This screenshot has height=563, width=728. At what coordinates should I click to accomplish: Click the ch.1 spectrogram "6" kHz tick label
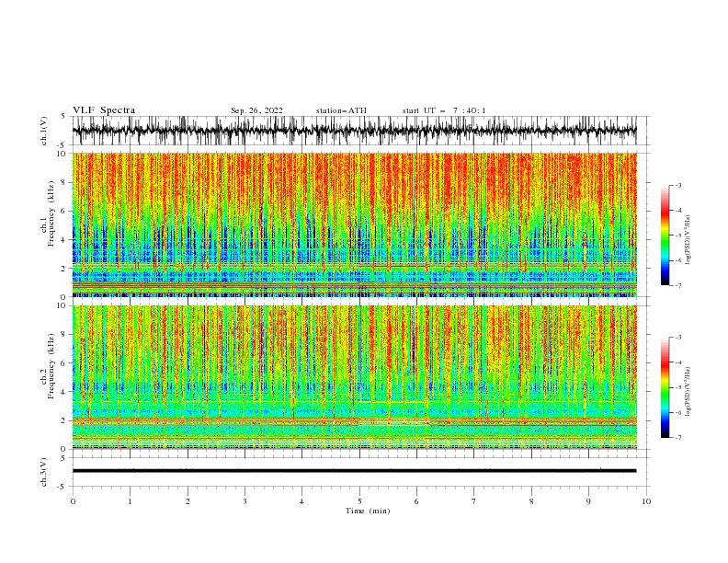(x=63, y=211)
